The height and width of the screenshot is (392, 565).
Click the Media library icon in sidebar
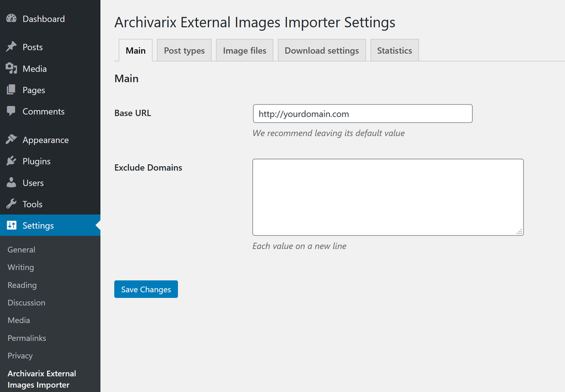coord(11,69)
